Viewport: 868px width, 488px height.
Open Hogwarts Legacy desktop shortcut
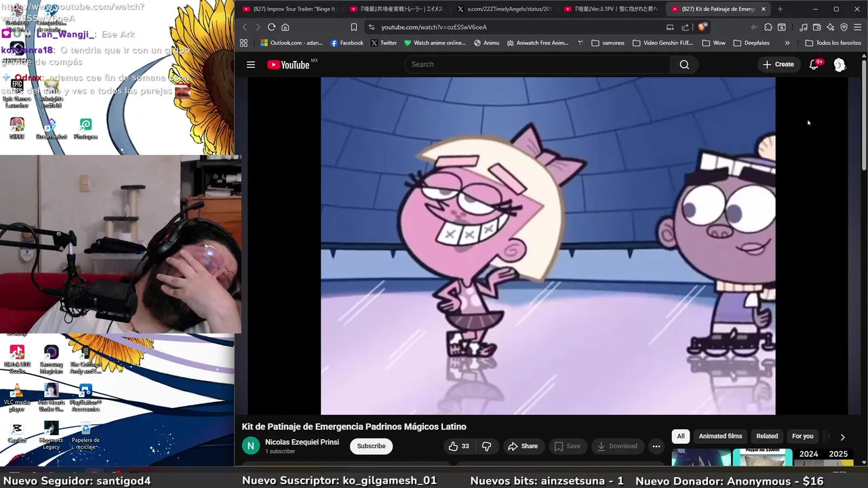point(52,435)
